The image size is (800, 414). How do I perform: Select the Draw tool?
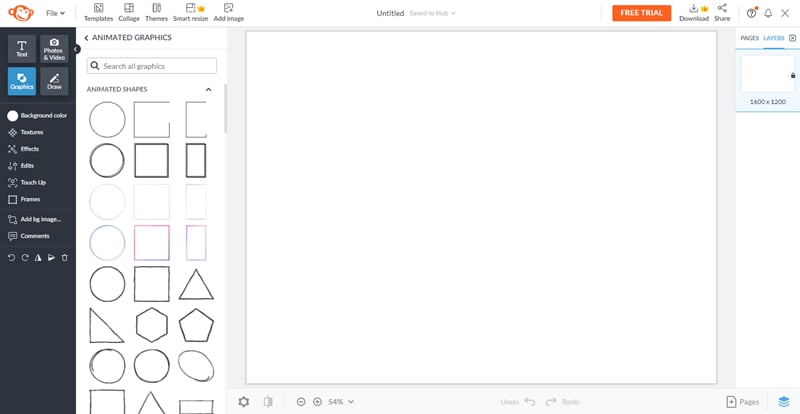tap(54, 81)
